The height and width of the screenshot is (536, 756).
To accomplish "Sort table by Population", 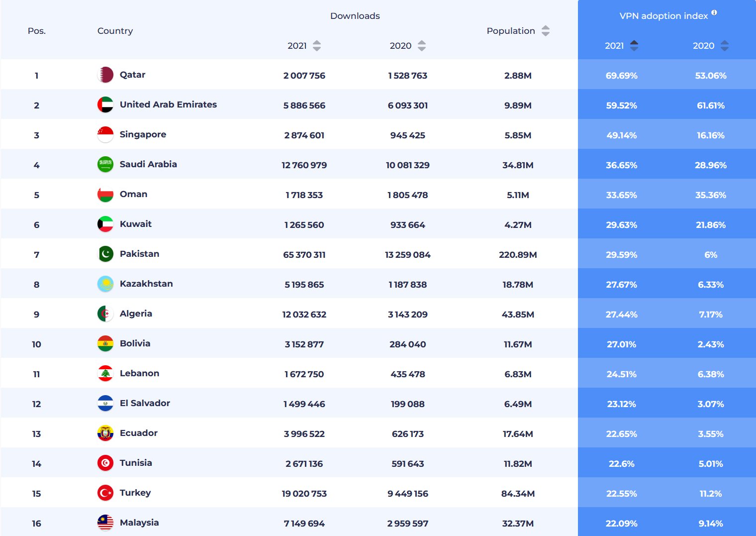I will 545,31.
